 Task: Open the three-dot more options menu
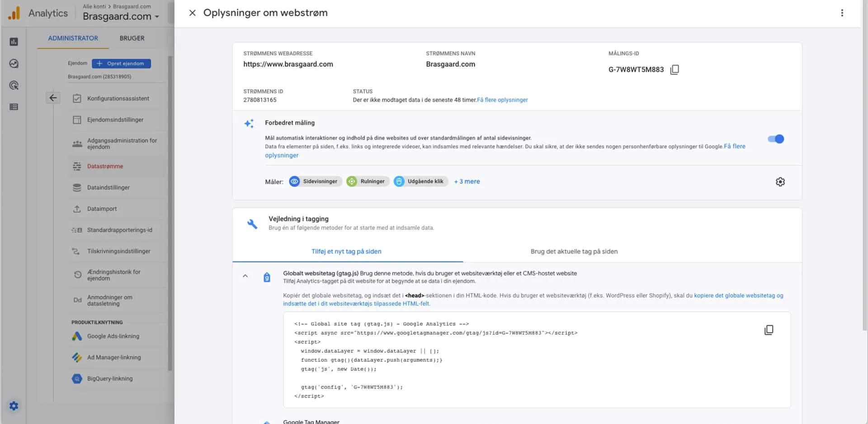(x=842, y=13)
